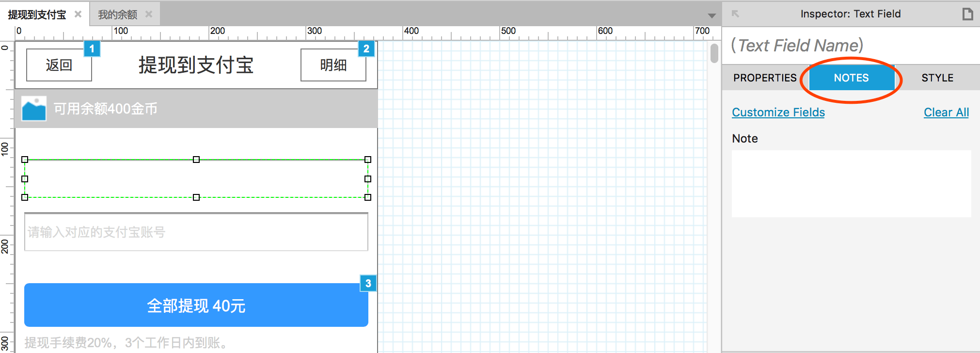The height and width of the screenshot is (353, 980).
Task: Open the PROPERTIES tab in Inspector
Action: point(765,78)
